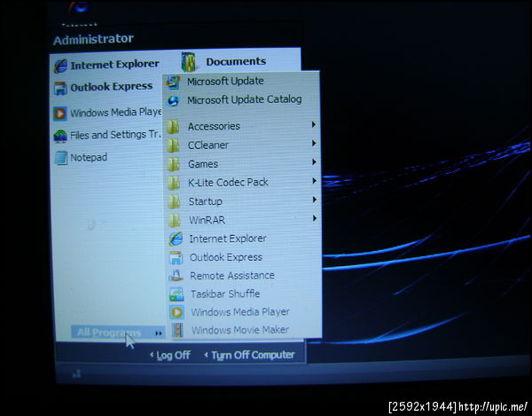Expand the WinRAR submenu arrow
Viewport: 532px width, 416px height.
315,218
